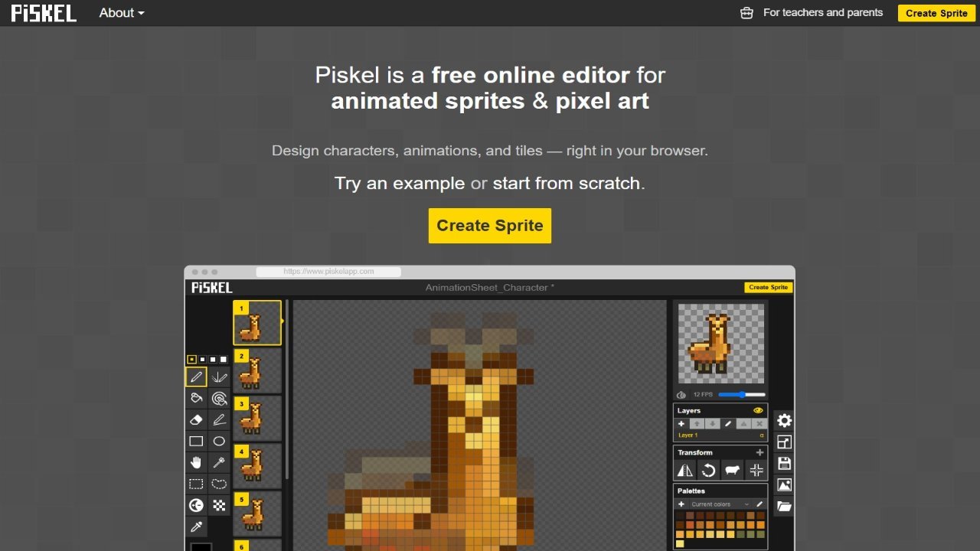Select the Dithering checker tool
980x551 pixels.
[219, 505]
